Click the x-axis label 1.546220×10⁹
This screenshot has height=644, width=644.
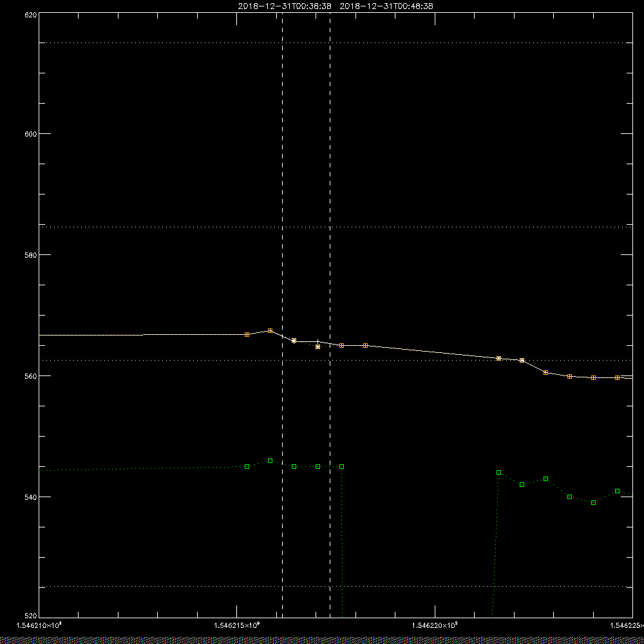(x=435, y=625)
